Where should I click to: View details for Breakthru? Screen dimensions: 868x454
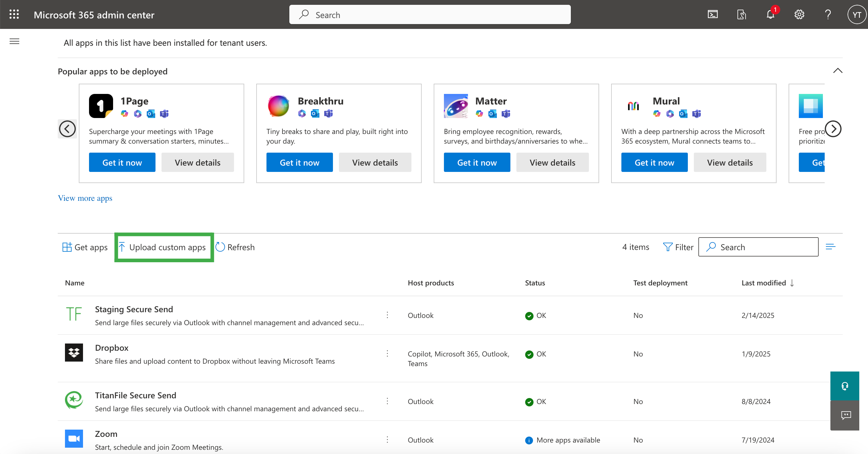(x=375, y=162)
